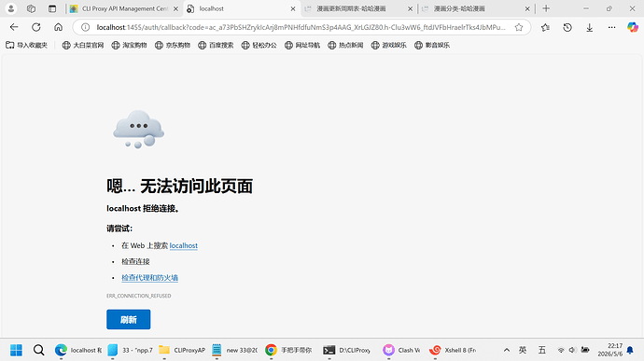Viewport: 644px width, 361px height.
Task: Search the web for localhost link
Action: (184, 245)
